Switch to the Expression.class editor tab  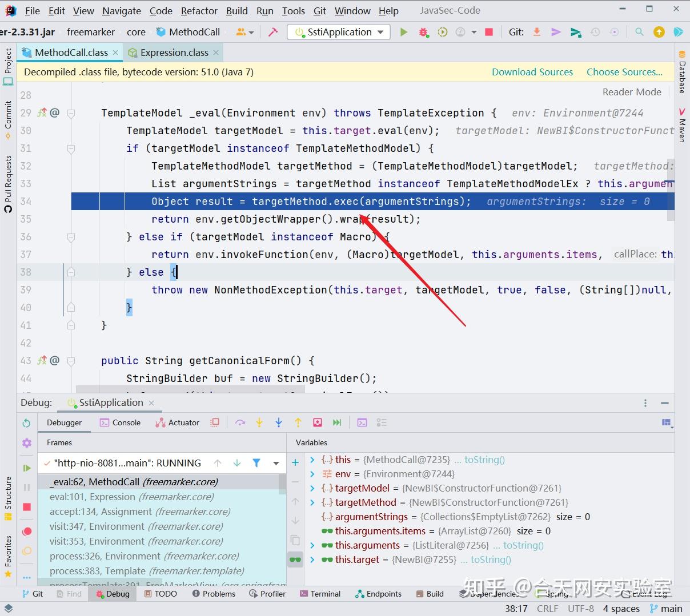coord(174,53)
